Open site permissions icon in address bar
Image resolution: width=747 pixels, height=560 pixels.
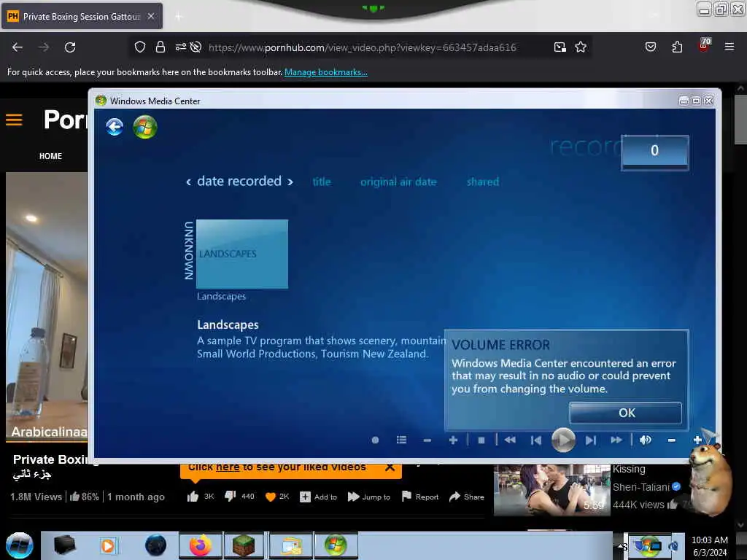[181, 47]
